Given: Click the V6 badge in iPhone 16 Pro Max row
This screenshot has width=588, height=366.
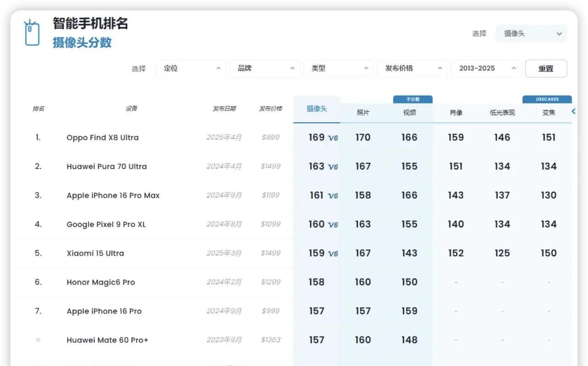Looking at the screenshot, I should 333,196.
